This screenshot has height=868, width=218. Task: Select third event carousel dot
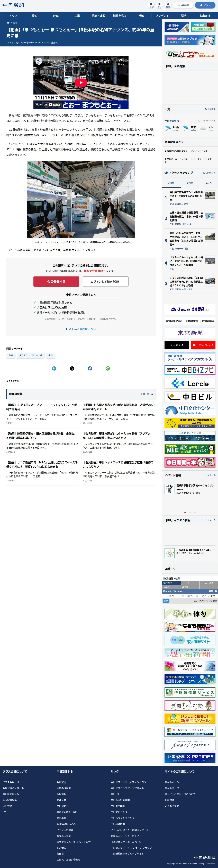[195, 512]
